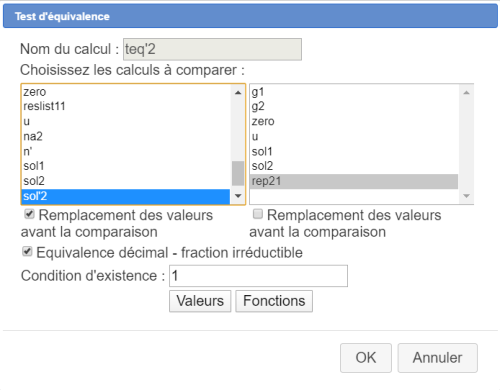
Task: Confirm with the OK button
Action: (366, 358)
